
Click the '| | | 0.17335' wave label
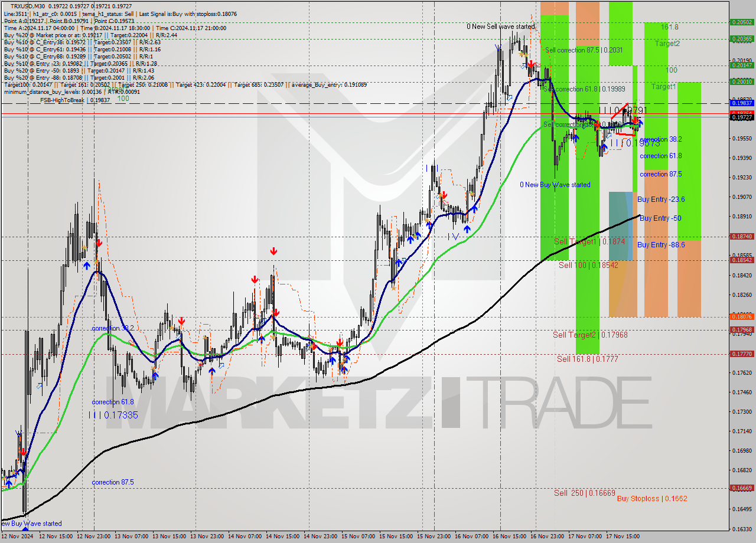113,416
